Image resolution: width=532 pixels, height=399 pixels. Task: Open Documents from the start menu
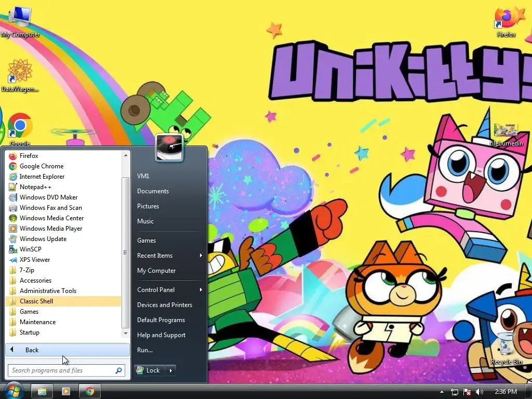tap(170, 191)
